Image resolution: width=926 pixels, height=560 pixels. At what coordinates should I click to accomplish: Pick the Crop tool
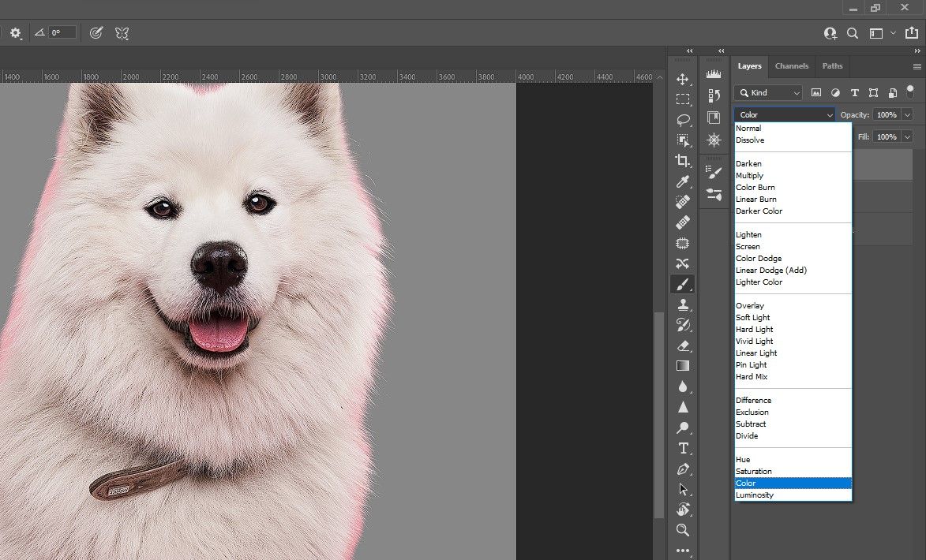point(683,161)
